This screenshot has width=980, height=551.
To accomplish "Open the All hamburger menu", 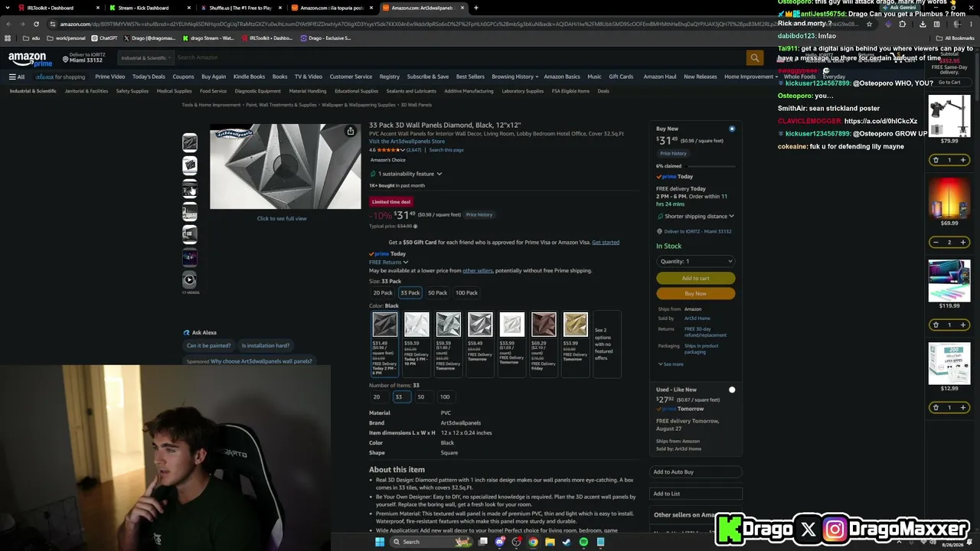I will click(17, 77).
